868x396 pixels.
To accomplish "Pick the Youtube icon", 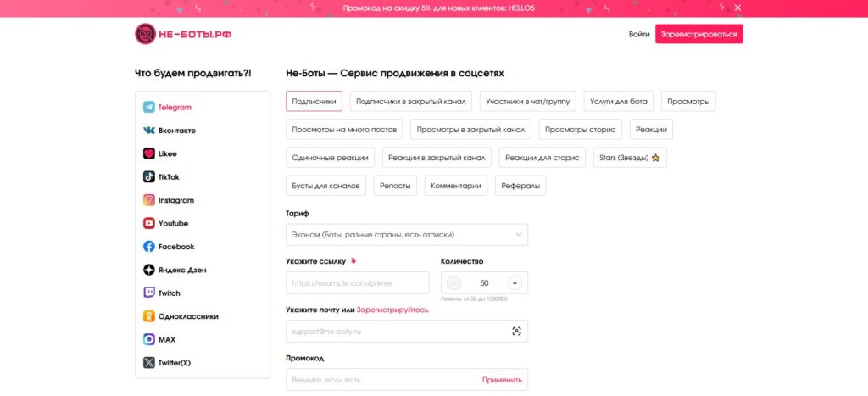I will (149, 224).
